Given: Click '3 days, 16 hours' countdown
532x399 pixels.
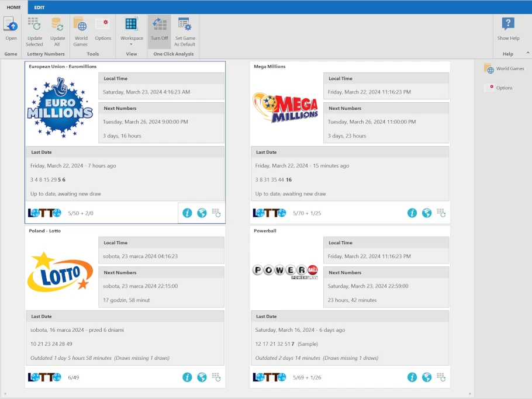Looking at the screenshot, I should pyautogui.click(x=122, y=136).
